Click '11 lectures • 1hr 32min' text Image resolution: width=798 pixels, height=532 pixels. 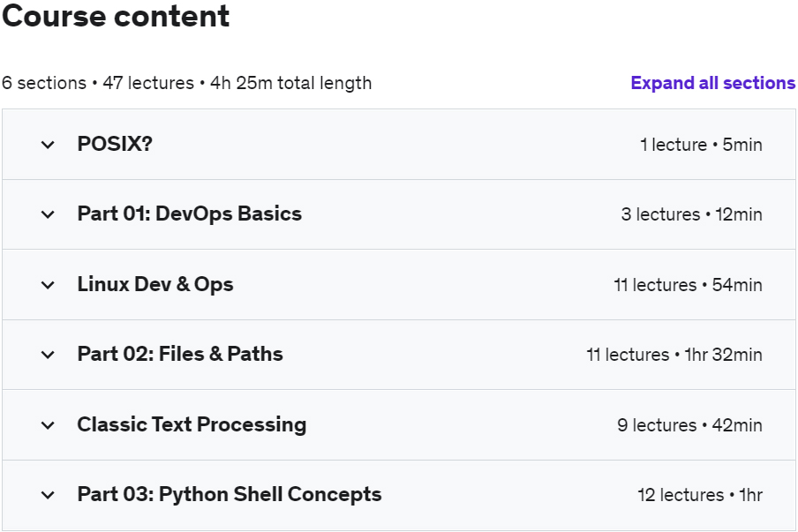pos(674,355)
